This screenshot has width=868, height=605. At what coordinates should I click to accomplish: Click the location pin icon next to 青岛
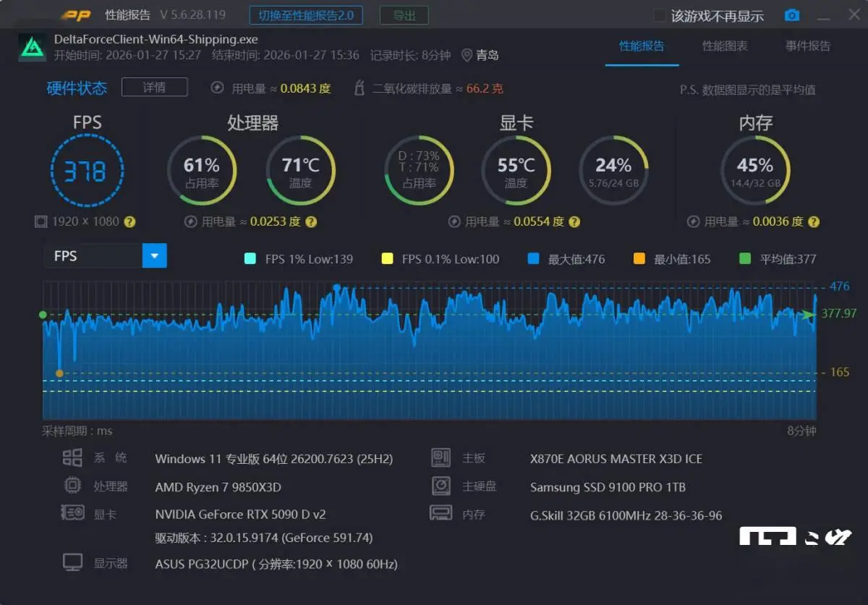tap(469, 55)
